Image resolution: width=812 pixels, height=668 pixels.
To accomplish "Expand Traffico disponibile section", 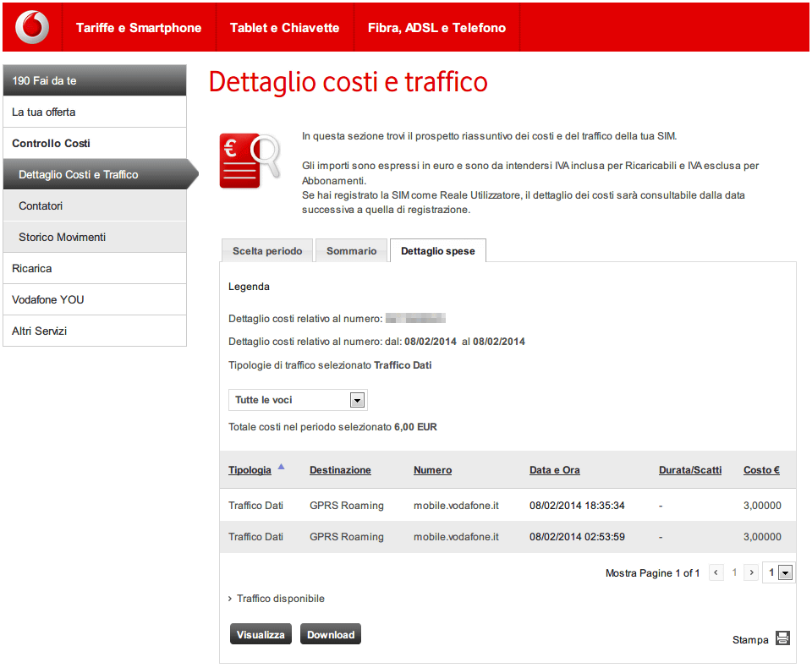I will point(277,599).
